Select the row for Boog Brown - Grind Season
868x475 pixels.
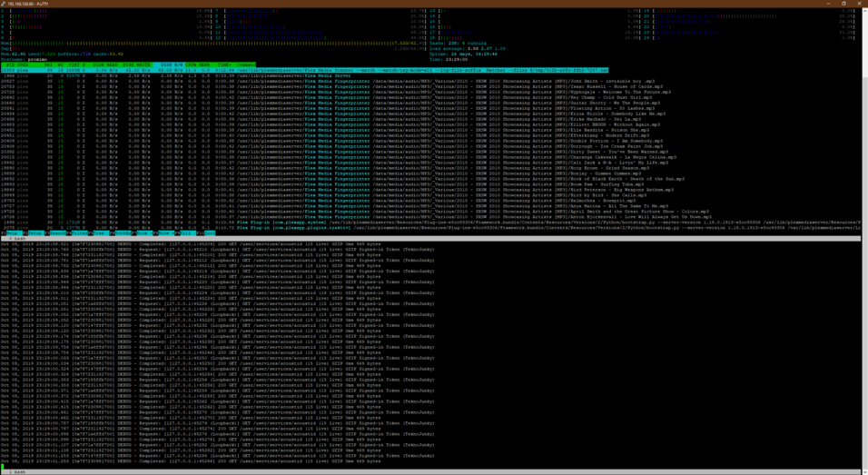325,168
